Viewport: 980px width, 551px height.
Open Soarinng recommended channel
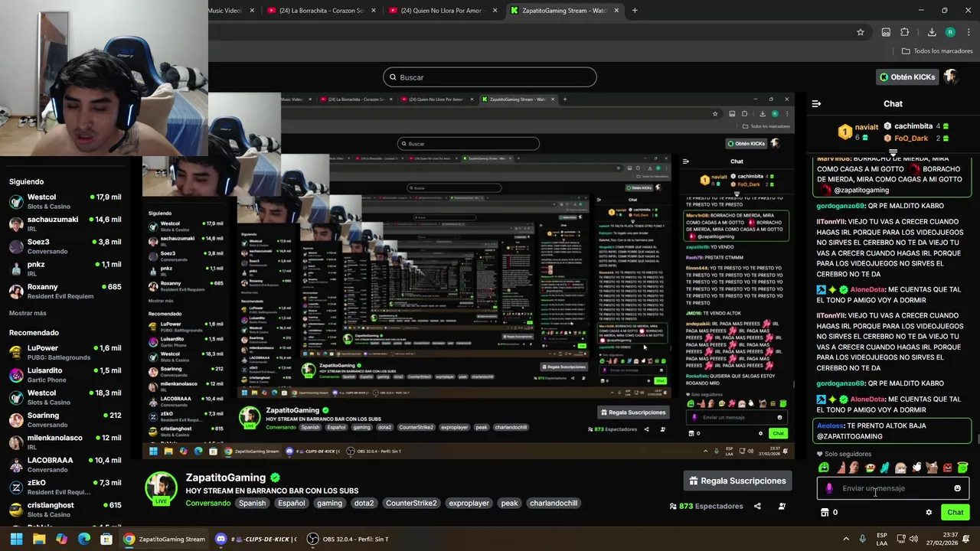pos(65,419)
